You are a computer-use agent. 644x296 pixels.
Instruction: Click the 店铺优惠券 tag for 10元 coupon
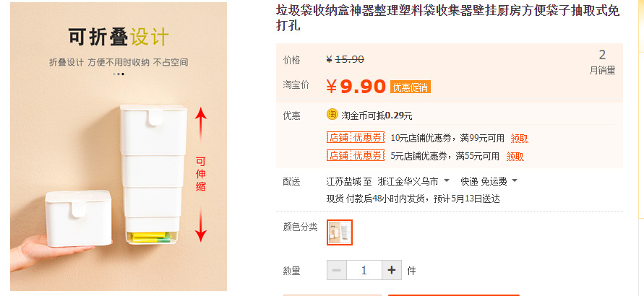click(x=356, y=138)
